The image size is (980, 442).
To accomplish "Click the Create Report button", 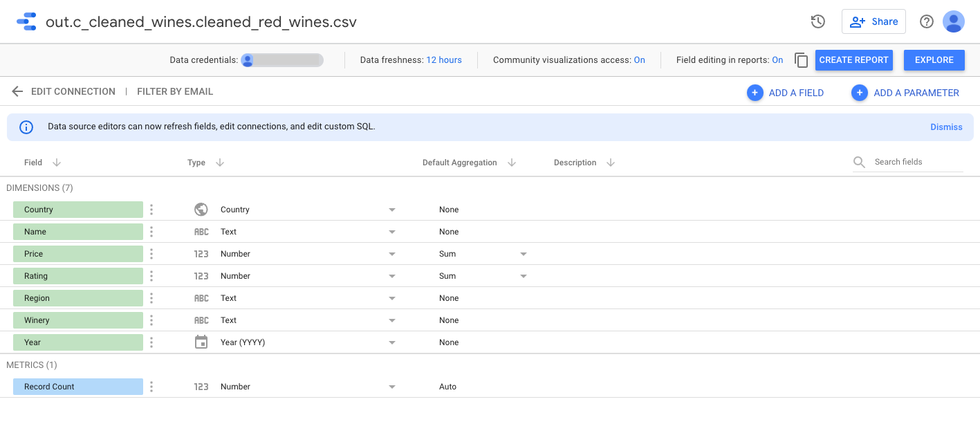I will click(x=853, y=59).
